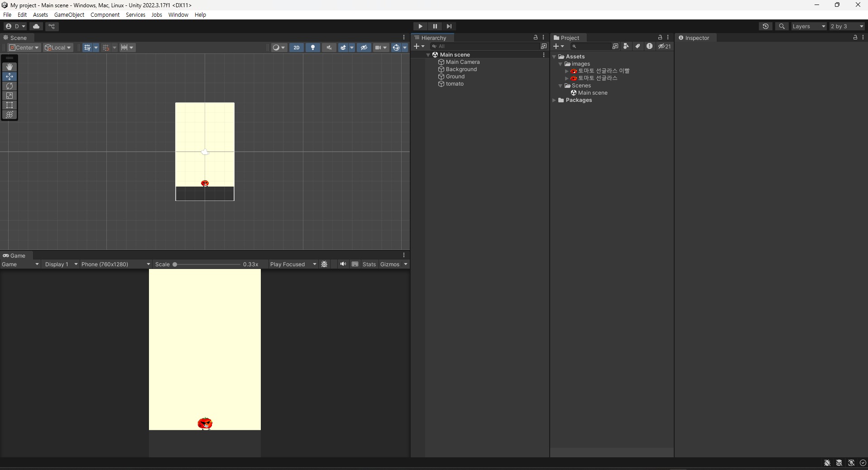The height and width of the screenshot is (470, 868).
Task: Toggle hidden packages count (21)
Action: tap(664, 46)
